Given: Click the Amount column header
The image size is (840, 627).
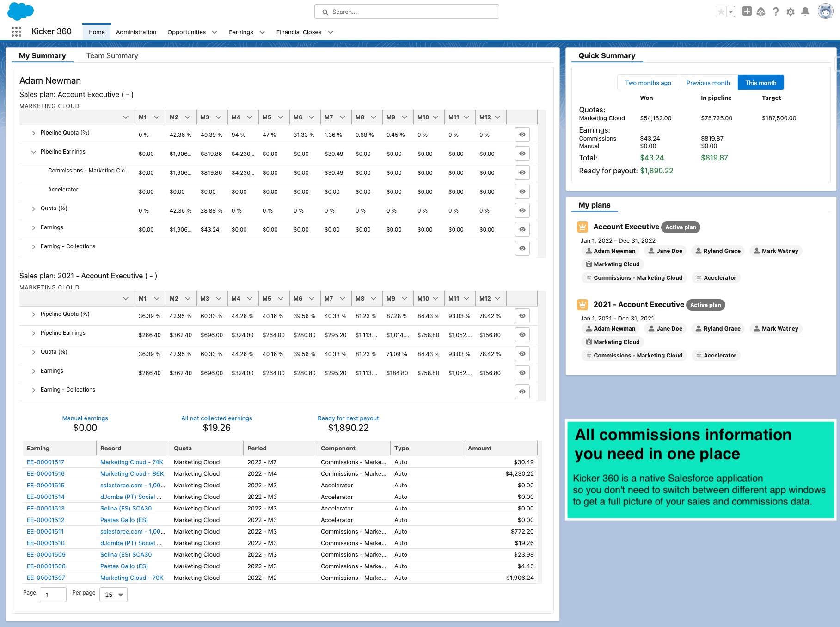Looking at the screenshot, I should 501,449.
